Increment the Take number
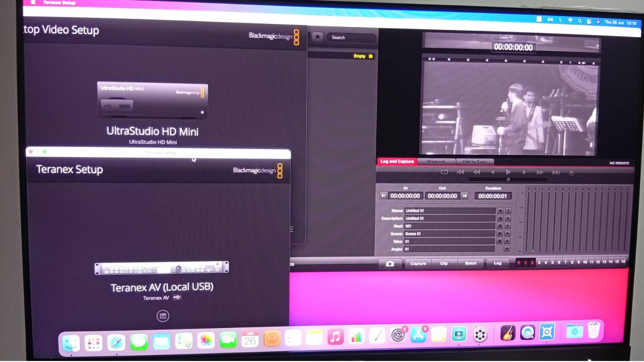 507,241
